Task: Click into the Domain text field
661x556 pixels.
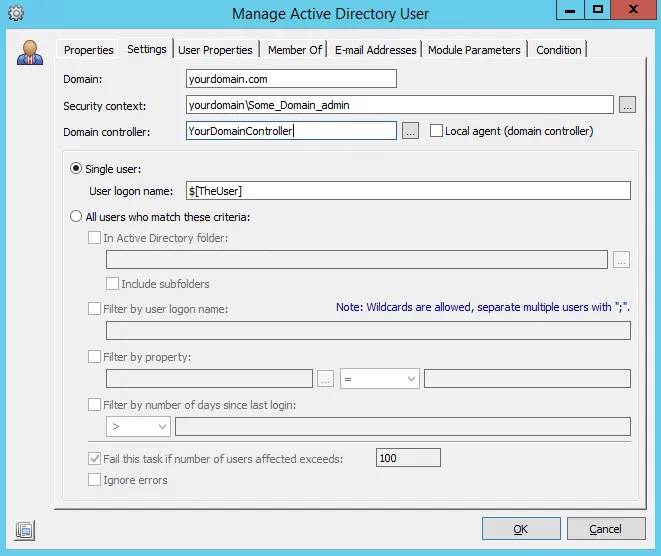Action: point(291,79)
